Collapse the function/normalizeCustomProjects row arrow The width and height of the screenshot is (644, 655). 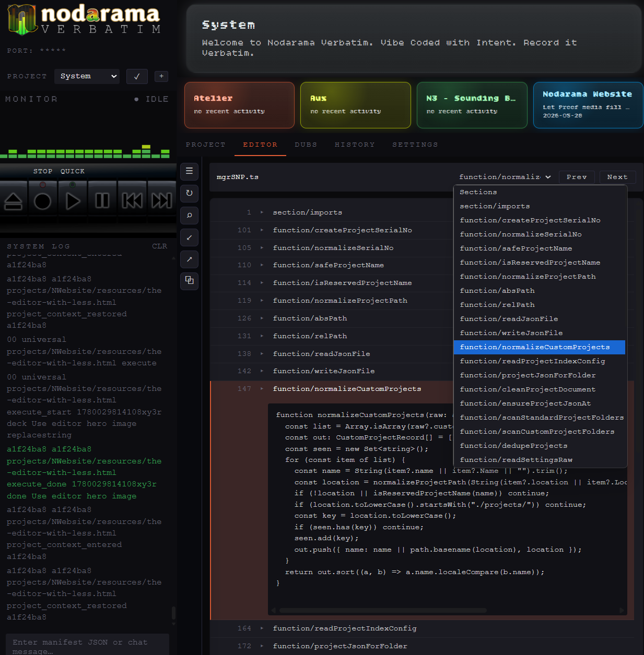[x=262, y=389]
